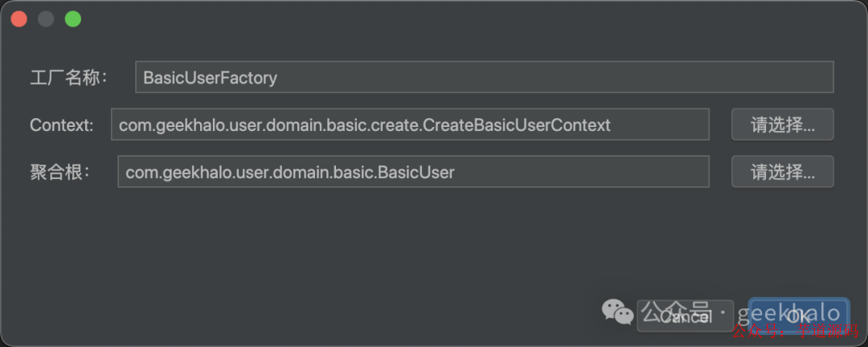Click the 聚合根 field containing BasicUser class

tap(414, 172)
